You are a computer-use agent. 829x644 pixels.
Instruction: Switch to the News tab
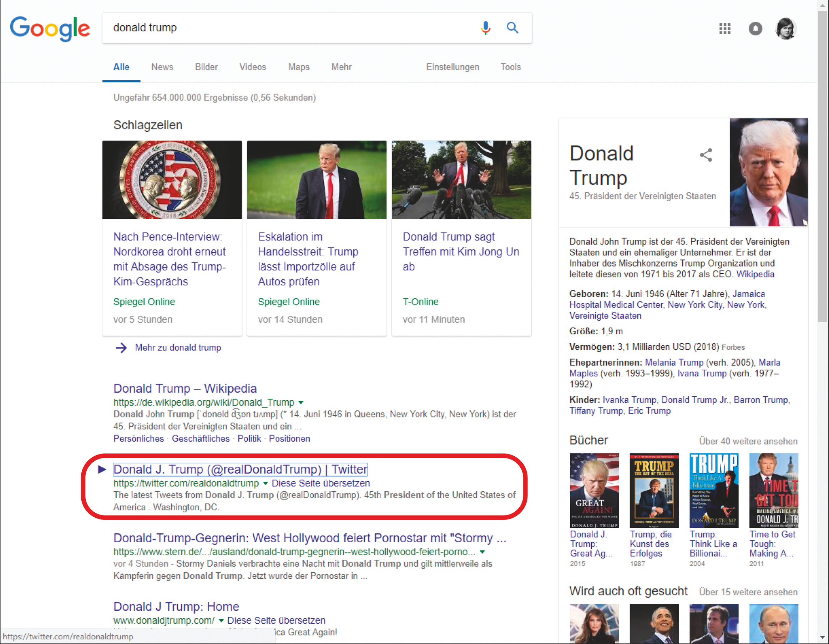click(x=162, y=67)
